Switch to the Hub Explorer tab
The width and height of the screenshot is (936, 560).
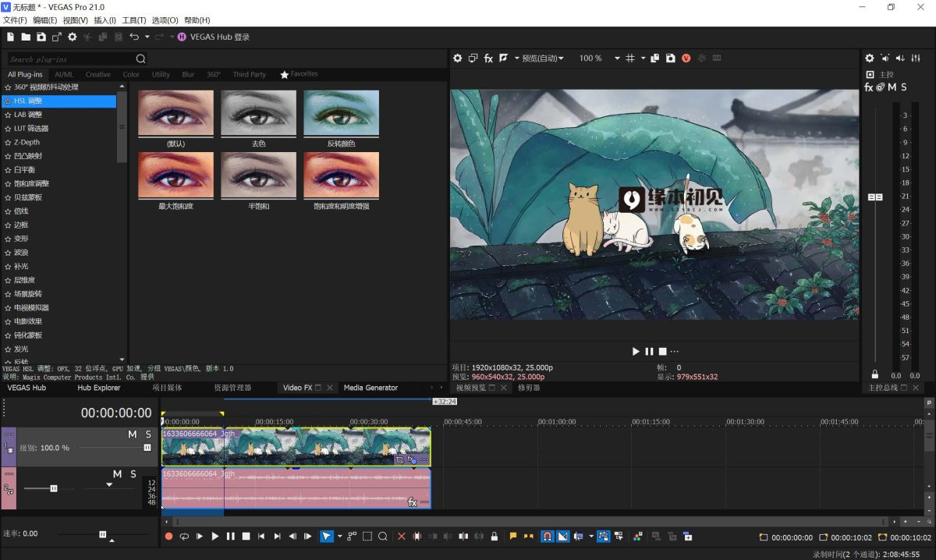(99, 388)
